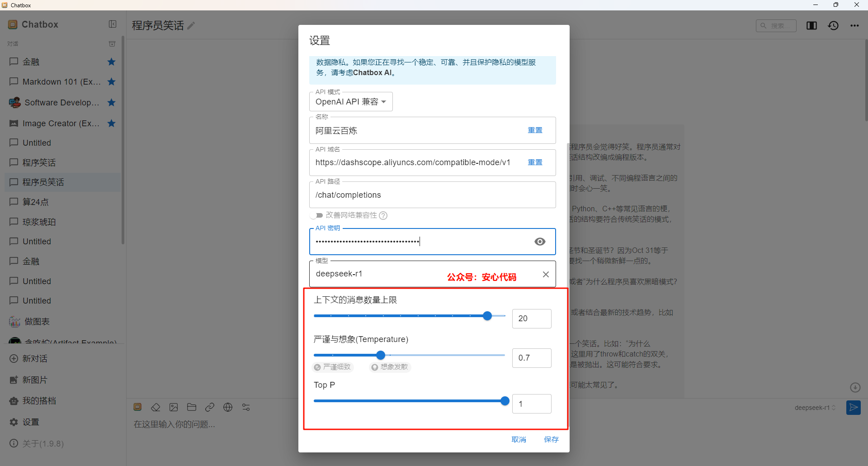The image size is (868, 466).
Task: Click 重置 link beside API 域名
Action: pyautogui.click(x=535, y=162)
